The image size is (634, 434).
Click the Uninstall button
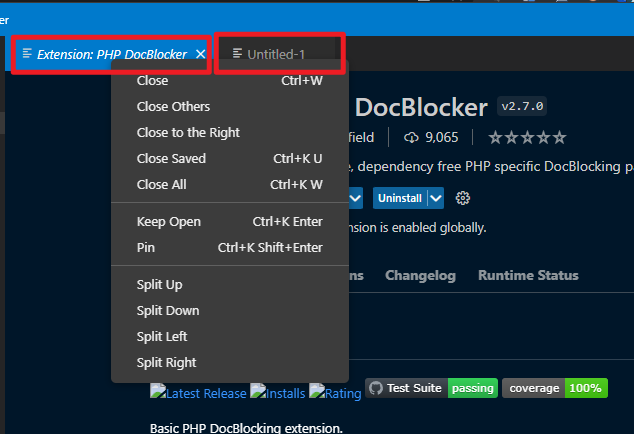click(399, 198)
